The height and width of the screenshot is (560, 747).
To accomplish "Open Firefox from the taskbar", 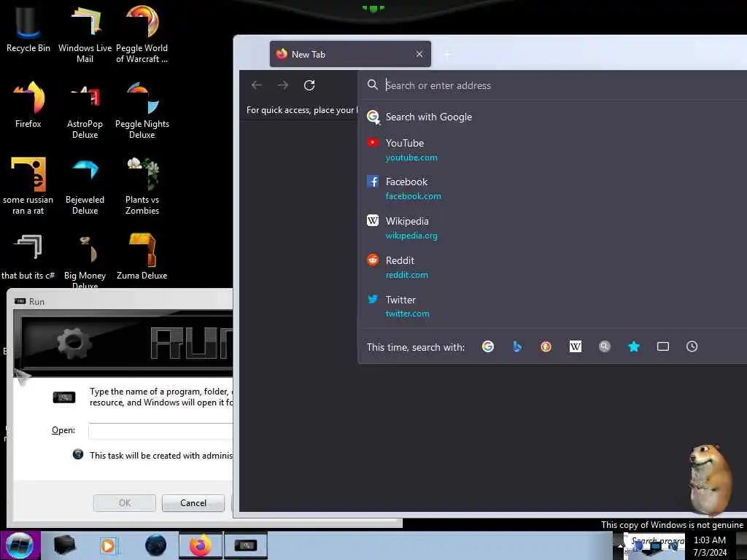I will click(201, 545).
